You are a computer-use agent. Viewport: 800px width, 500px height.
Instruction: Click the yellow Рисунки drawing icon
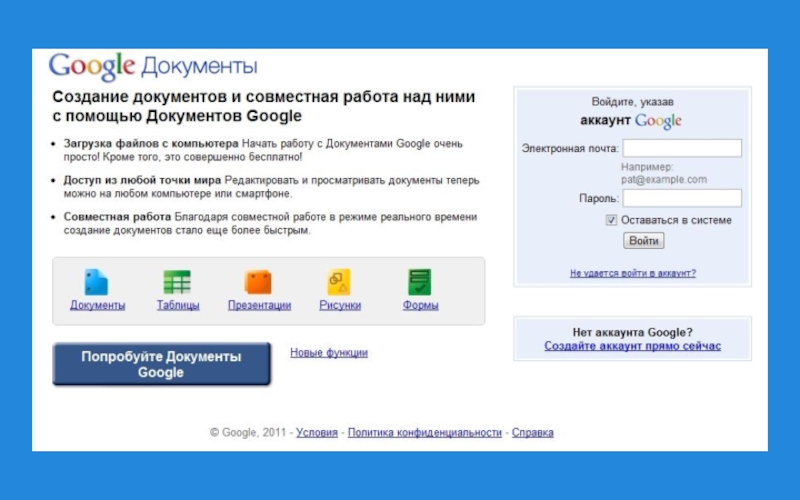pyautogui.click(x=339, y=282)
